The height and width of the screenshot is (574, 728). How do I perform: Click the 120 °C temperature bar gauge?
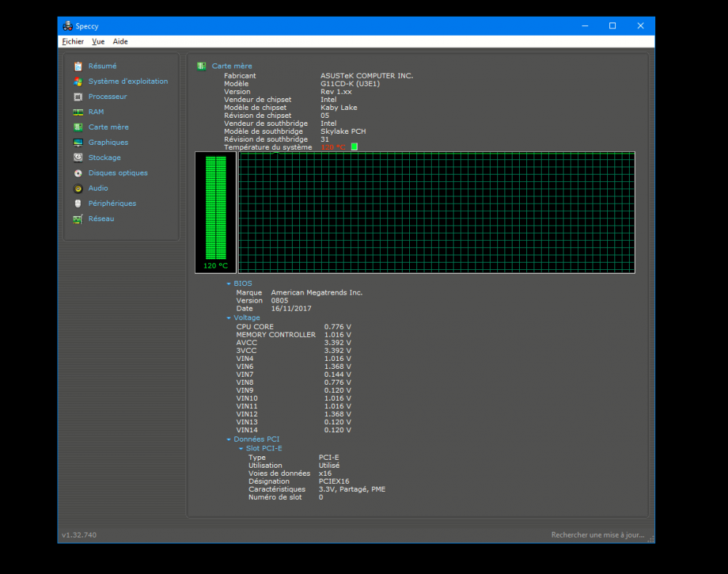215,207
